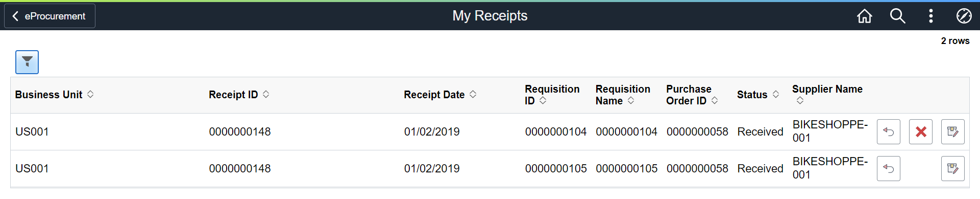Viewport: 980px width, 199px height.
Task: Cancel receipt for requisition 0000000104
Action: [x=921, y=132]
